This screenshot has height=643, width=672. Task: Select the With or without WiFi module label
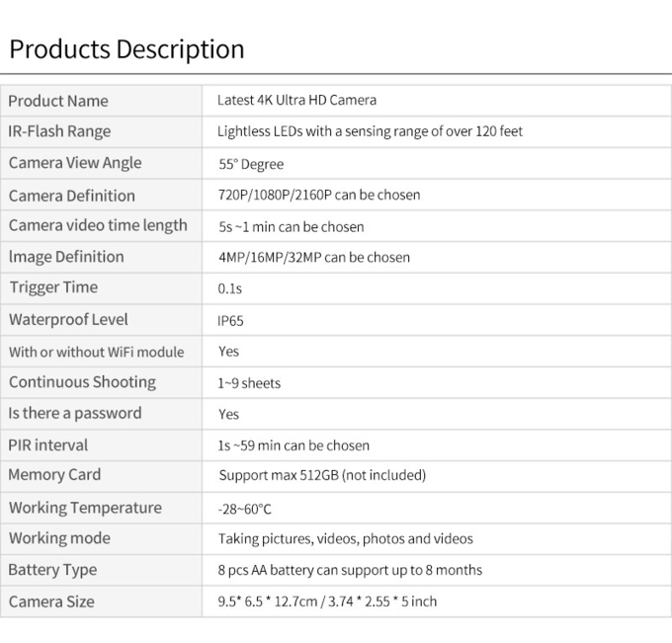tap(97, 353)
